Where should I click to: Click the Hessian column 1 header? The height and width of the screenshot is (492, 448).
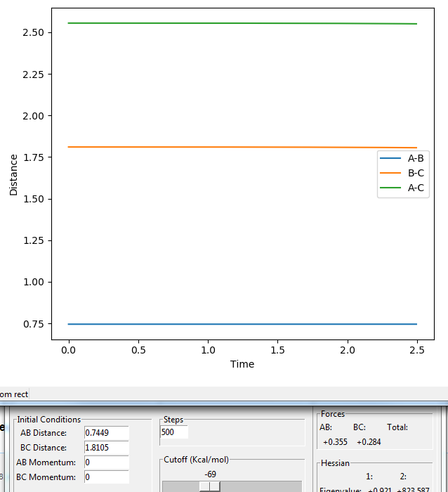369,477
